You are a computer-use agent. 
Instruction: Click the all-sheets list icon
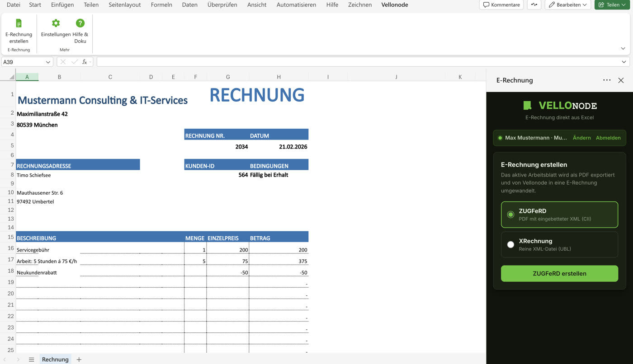(31, 359)
